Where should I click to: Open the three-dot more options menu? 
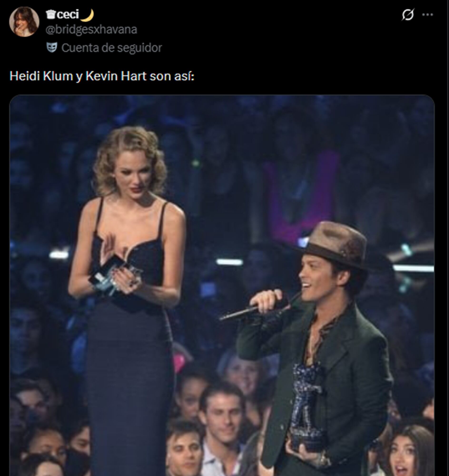427,15
